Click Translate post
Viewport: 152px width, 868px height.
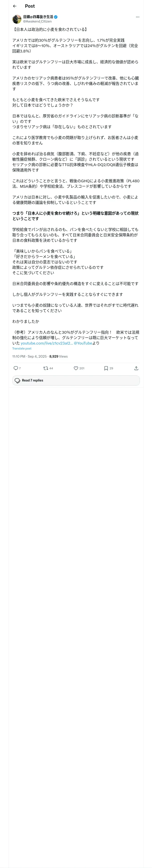click(22, 348)
